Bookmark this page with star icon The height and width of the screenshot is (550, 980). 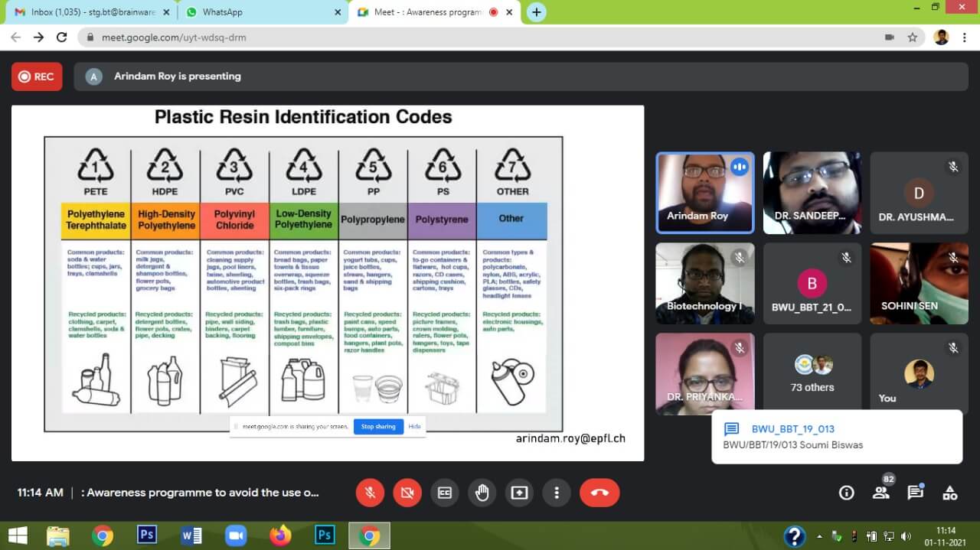912,37
